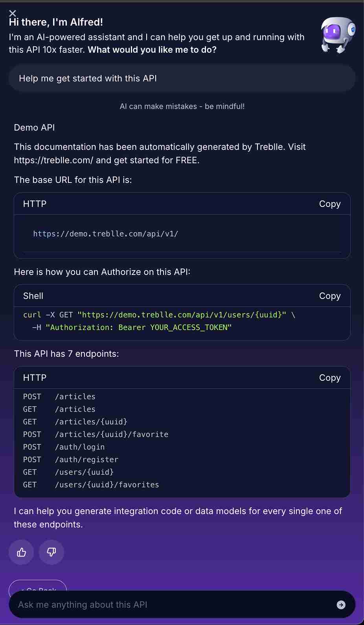364x625 pixels.
Task: Select the POST /articles endpoint line
Action: (x=59, y=397)
